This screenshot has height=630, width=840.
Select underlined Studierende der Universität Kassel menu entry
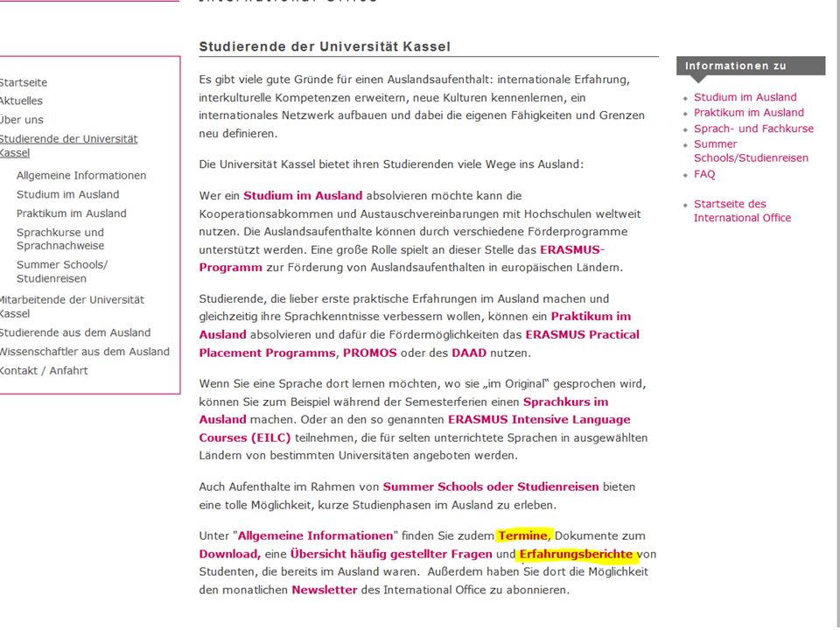[68, 146]
